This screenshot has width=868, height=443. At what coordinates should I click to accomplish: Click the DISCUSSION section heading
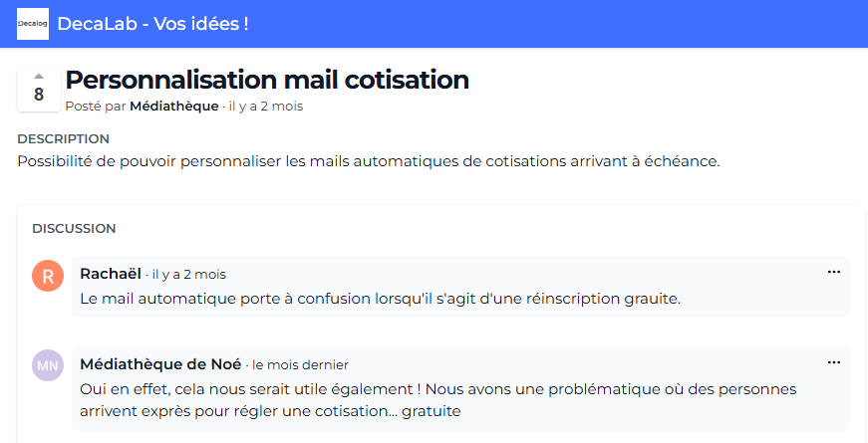(74, 228)
